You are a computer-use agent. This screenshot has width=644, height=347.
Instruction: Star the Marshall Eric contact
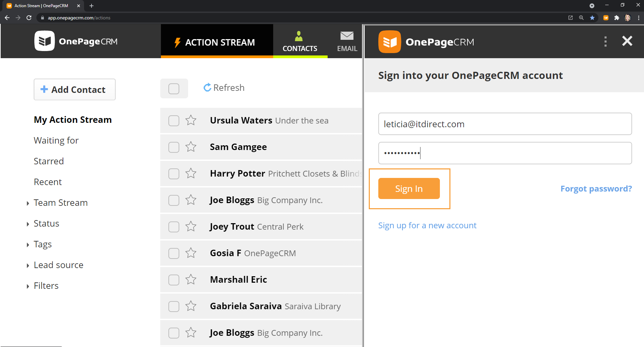pyautogui.click(x=191, y=280)
